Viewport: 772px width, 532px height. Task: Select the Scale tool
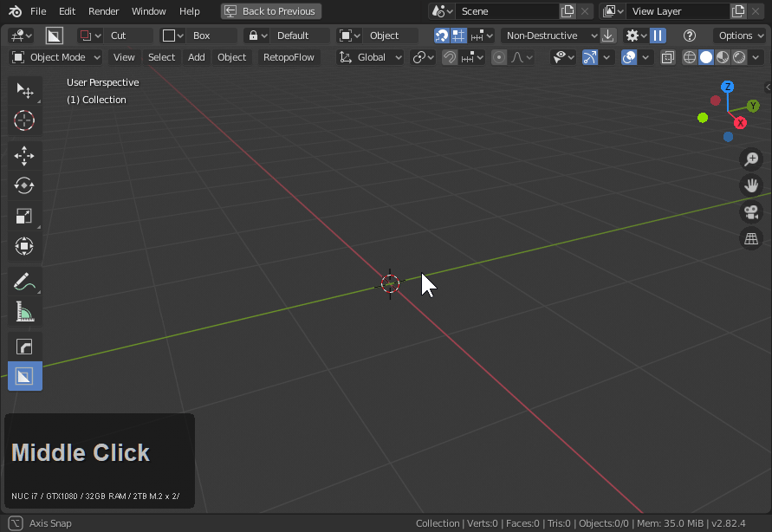24,216
